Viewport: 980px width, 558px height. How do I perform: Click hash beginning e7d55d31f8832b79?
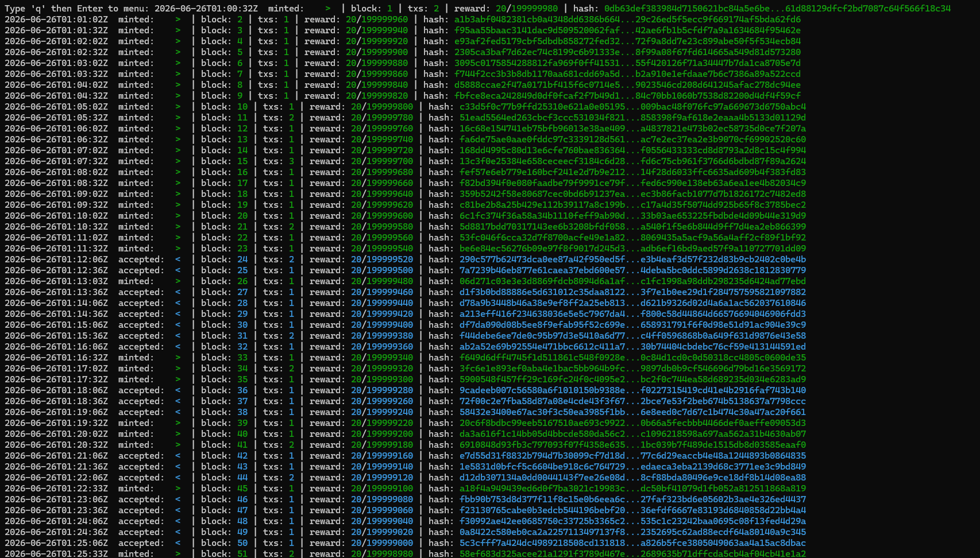632,456
